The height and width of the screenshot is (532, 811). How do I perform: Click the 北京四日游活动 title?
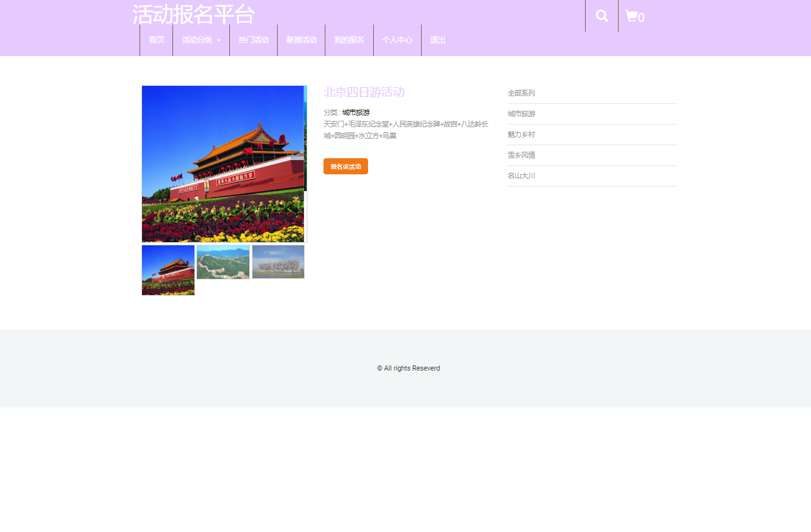[x=364, y=92]
